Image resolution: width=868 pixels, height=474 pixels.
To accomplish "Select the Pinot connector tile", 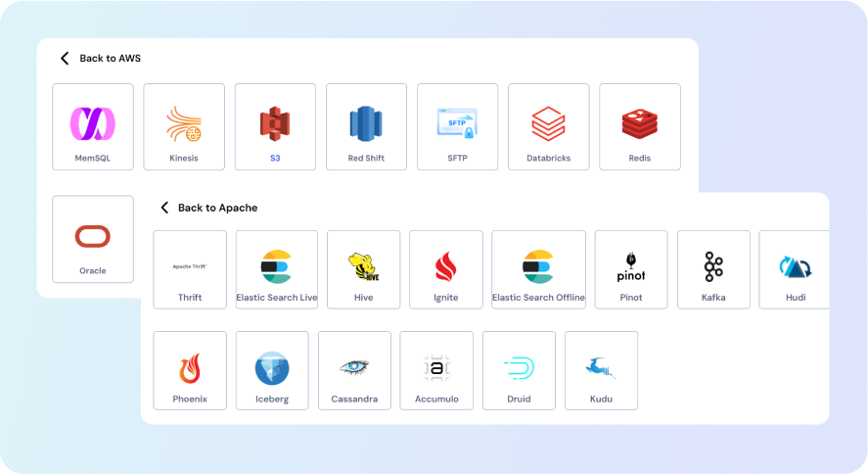I will point(631,269).
